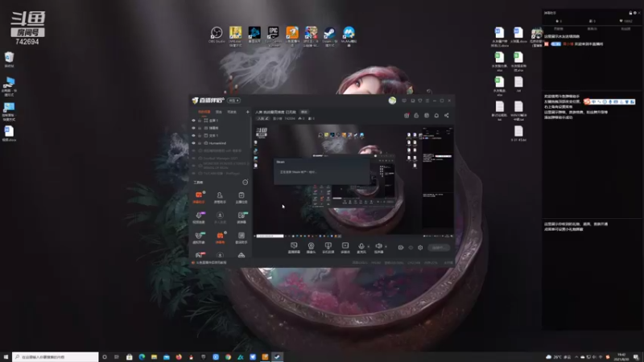Show the Football Manager 2021 source via its eye icon
The image size is (644, 362).
point(193,158)
